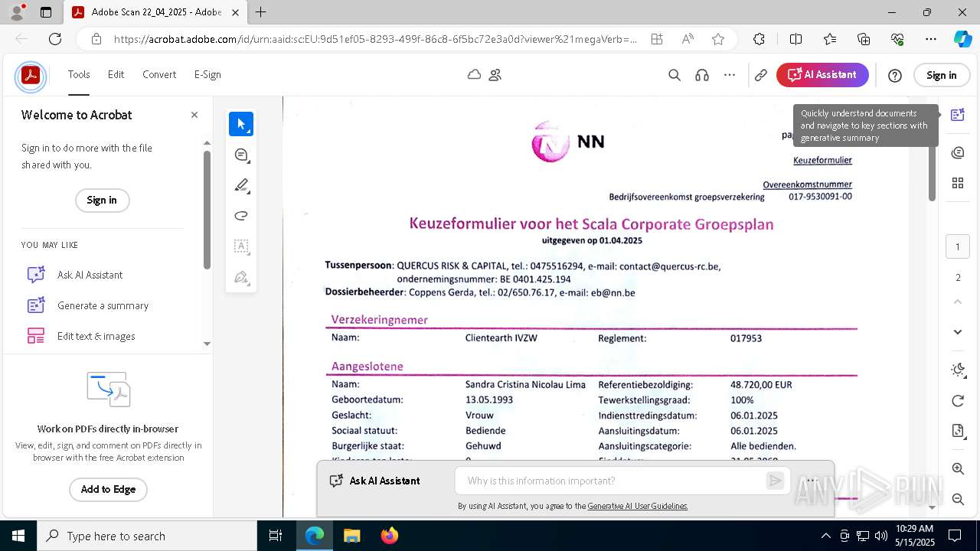
Task: Select the arrow selection tool
Action: pos(241,124)
